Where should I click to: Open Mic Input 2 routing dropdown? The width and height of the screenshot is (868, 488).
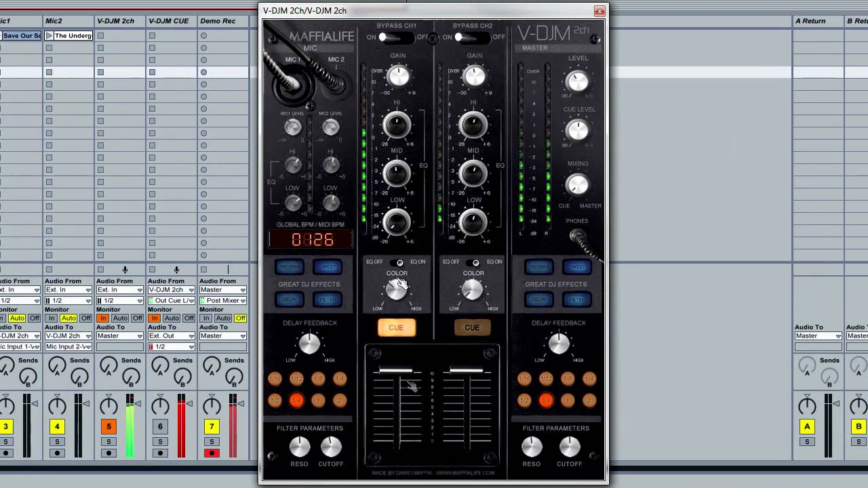coord(68,347)
